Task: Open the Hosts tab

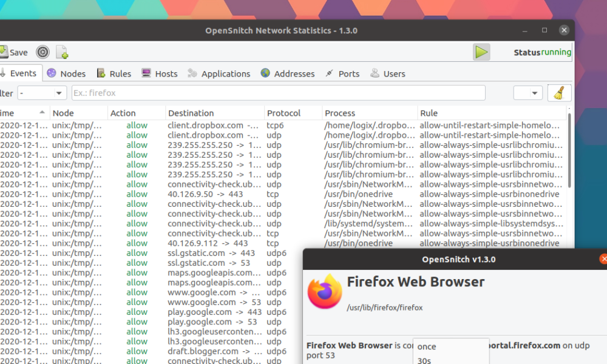Action: tap(160, 73)
